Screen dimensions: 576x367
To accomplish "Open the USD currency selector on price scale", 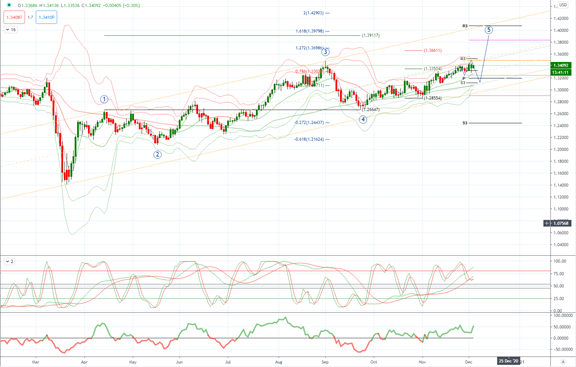I will [x=563, y=5].
